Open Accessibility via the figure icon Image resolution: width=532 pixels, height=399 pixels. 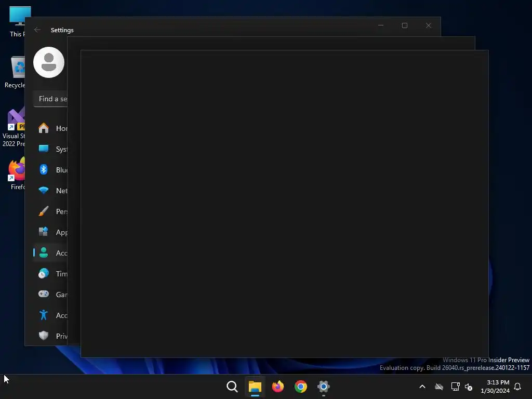point(44,315)
